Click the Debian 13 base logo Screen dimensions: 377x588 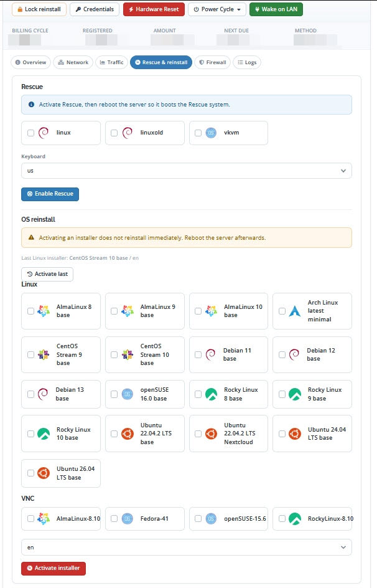coord(43,394)
